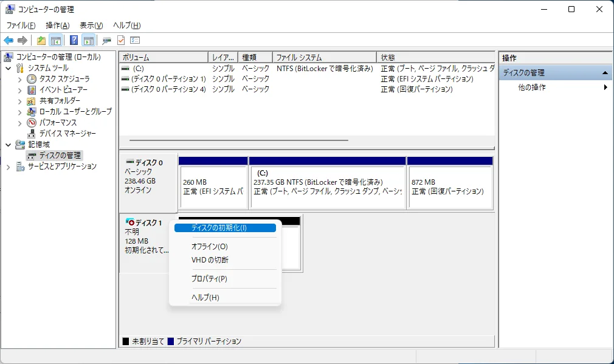Click the ファイル システム column header
The image size is (614, 364).
324,58
